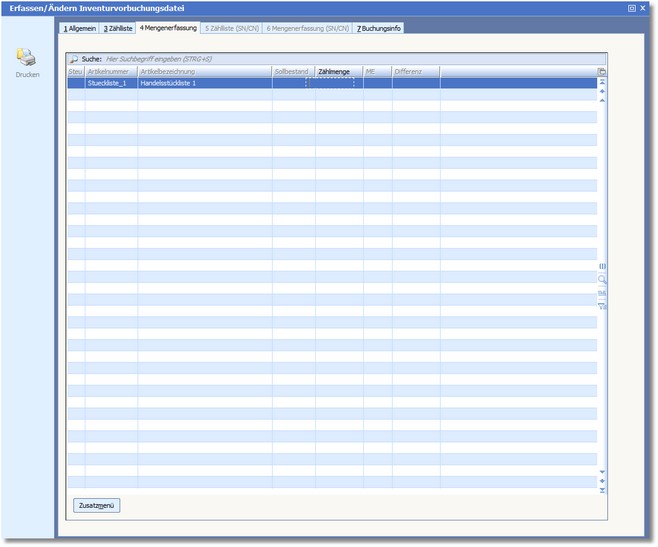Go to the 7 Buchungsinfo tab
The width and height of the screenshot is (658, 547).
[x=379, y=28]
